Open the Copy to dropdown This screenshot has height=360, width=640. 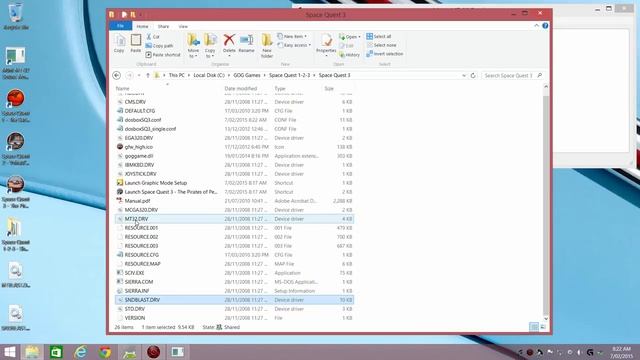[210, 46]
